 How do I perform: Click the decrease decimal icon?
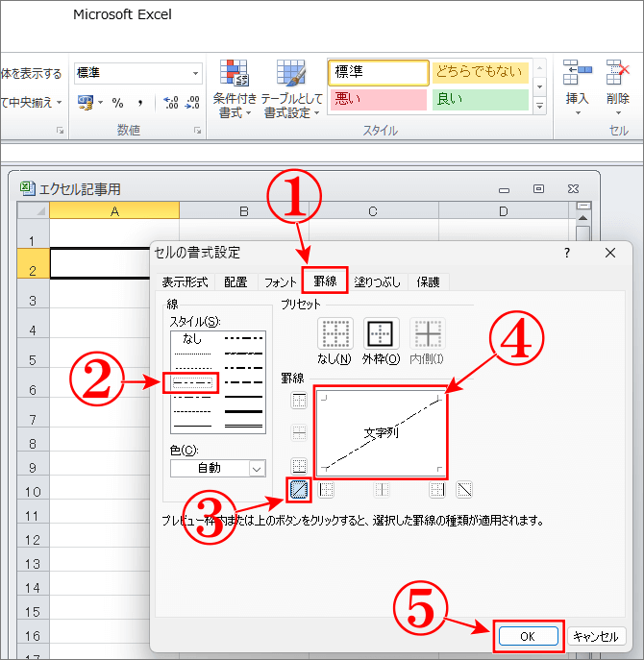pos(192,103)
